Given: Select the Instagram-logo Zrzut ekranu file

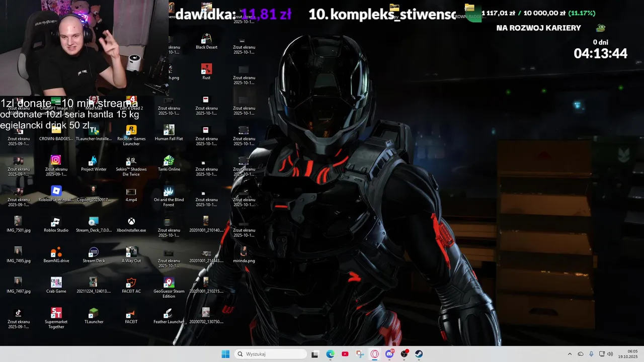Looking at the screenshot, I should pyautogui.click(x=56, y=166).
